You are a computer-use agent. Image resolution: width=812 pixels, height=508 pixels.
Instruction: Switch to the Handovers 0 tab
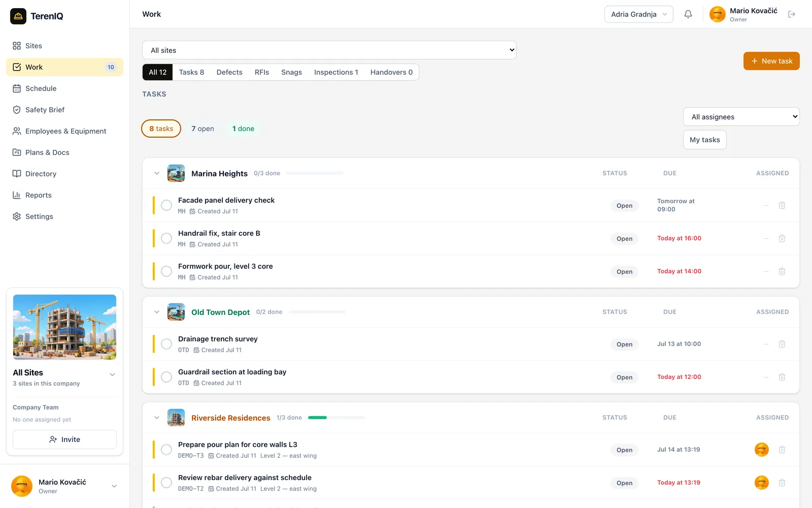click(x=391, y=72)
